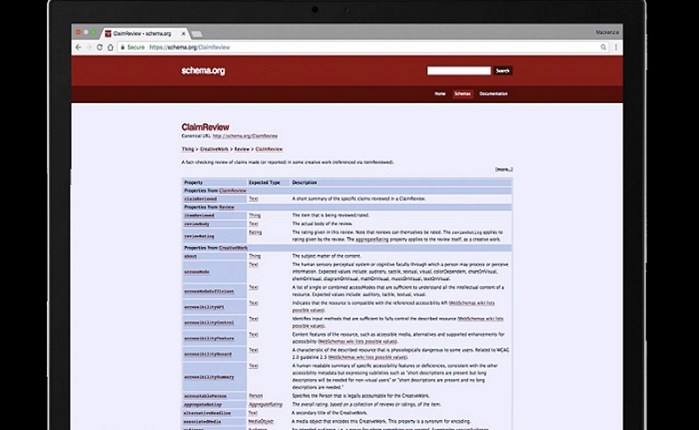Click aggregateRating link in reviewRating description
Screen dimensions: 699x430
coord(372,239)
